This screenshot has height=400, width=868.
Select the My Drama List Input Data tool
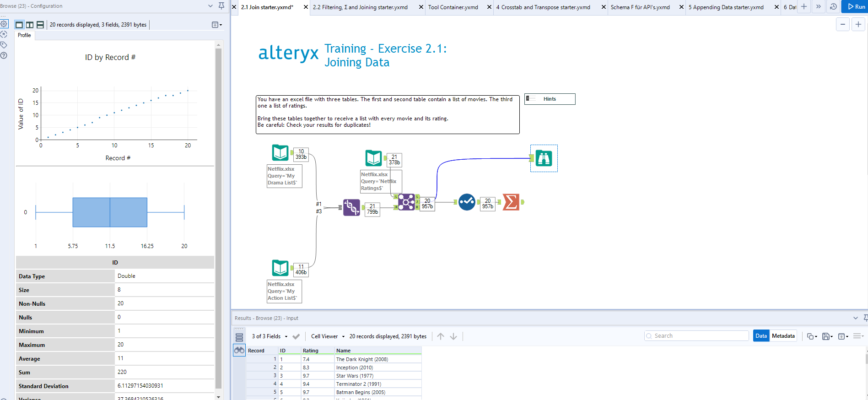280,152
